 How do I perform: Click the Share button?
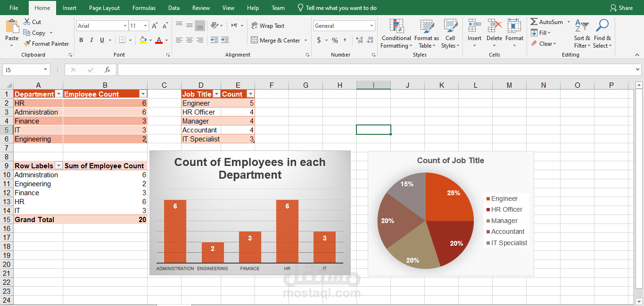click(621, 8)
